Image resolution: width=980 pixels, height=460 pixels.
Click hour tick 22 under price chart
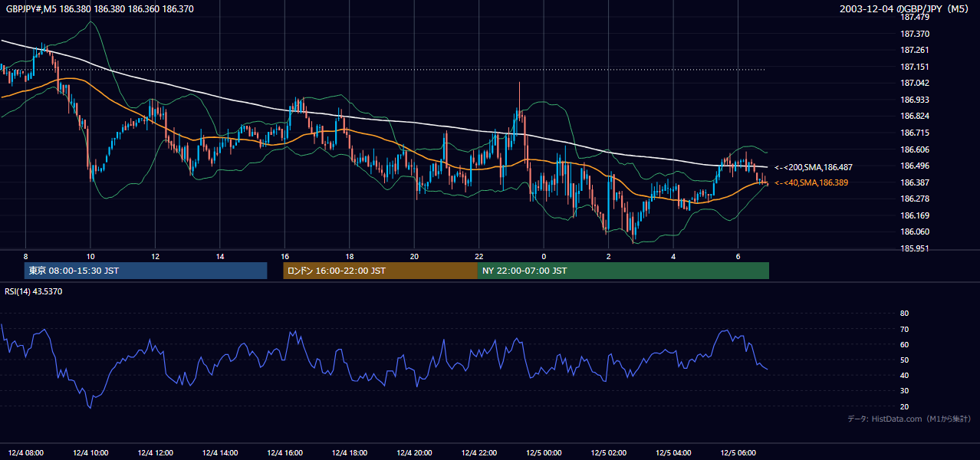point(479,256)
